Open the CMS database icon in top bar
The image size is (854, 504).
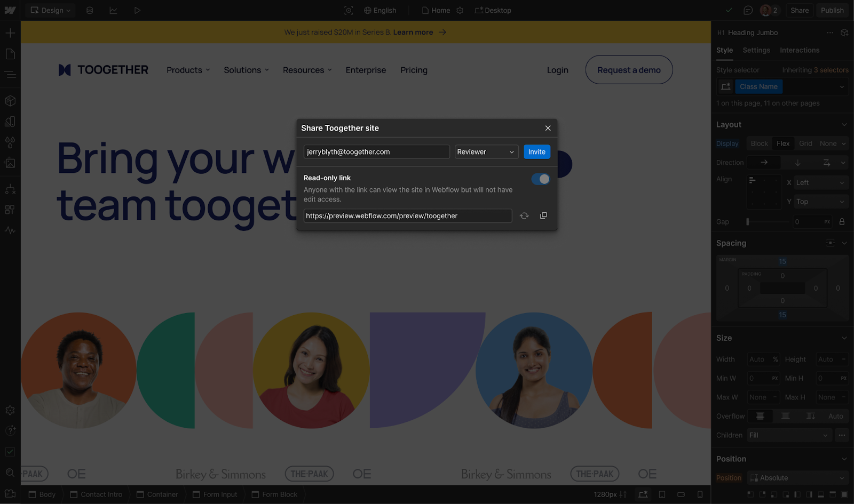pyautogui.click(x=90, y=10)
